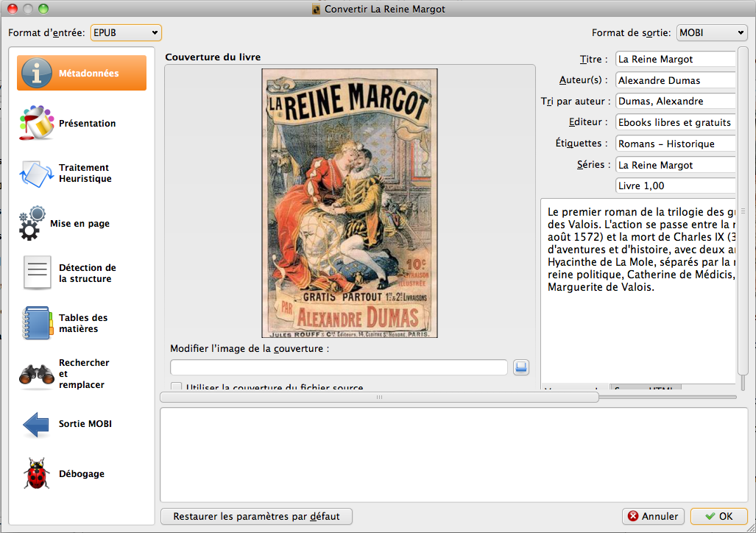Screen dimensions: 756x533
Task: Click the horizontal scrollbar under the cover panel
Action: tap(379, 397)
